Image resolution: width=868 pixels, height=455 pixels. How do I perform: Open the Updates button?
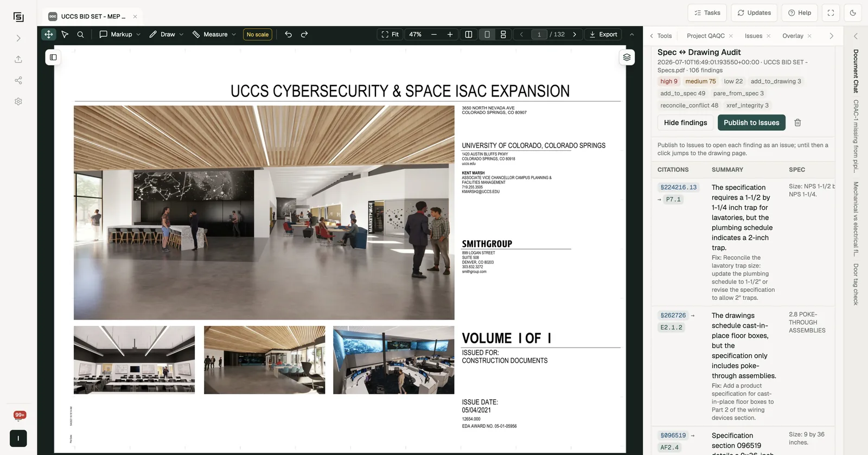[x=754, y=12]
